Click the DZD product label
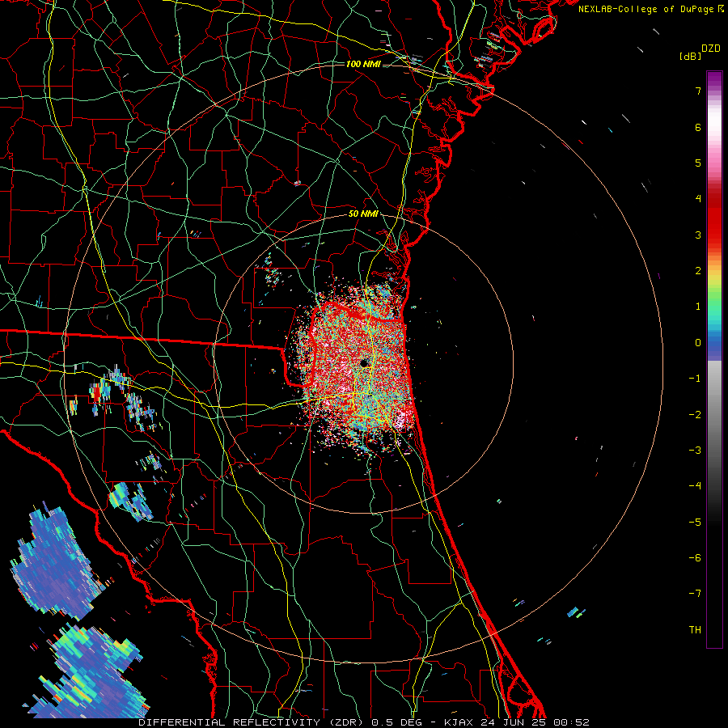 [711, 49]
